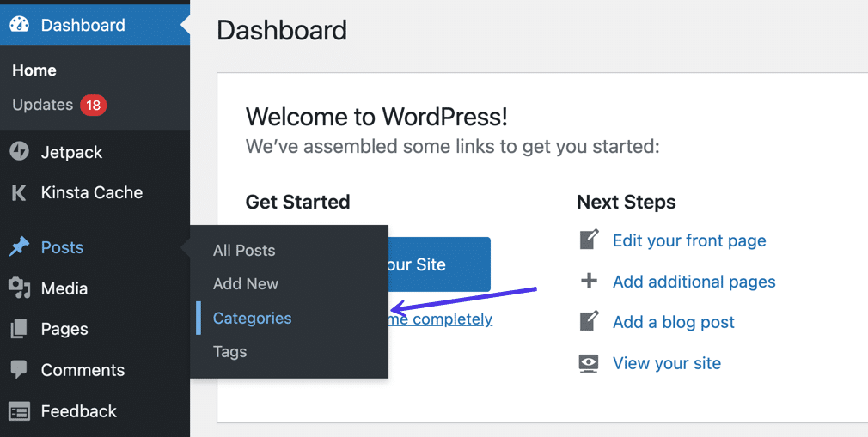Image resolution: width=868 pixels, height=437 pixels.
Task: Select All Posts from the flyout
Action: 244,251
